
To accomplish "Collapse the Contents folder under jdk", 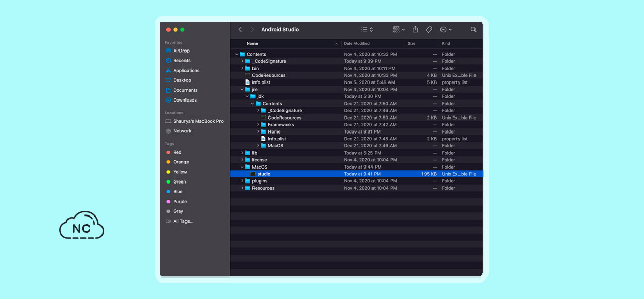I will pos(252,104).
